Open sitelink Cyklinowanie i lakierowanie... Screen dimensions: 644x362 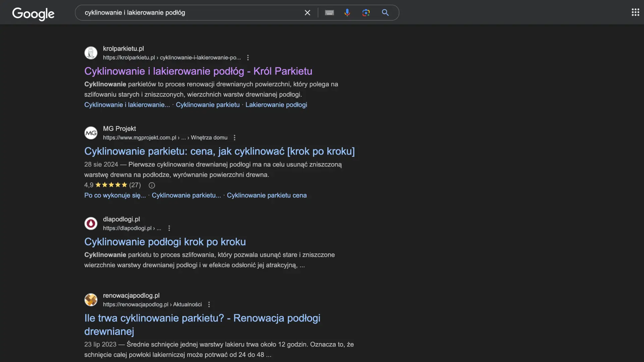pos(127,105)
